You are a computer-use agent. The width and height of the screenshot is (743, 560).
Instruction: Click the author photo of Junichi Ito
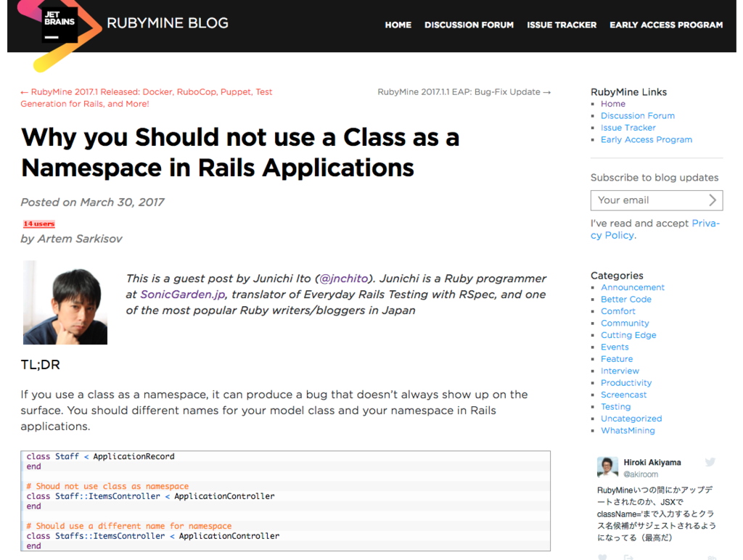tap(65, 302)
